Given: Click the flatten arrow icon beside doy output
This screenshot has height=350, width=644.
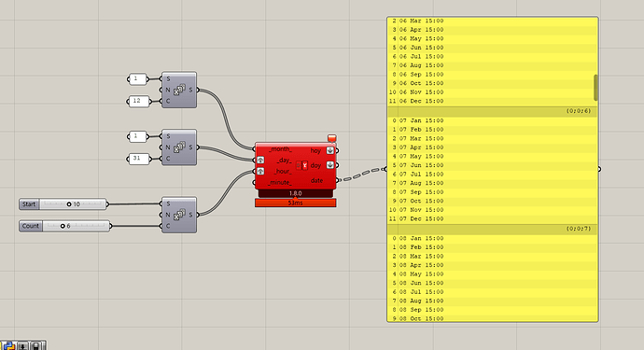Looking at the screenshot, I should (x=329, y=165).
